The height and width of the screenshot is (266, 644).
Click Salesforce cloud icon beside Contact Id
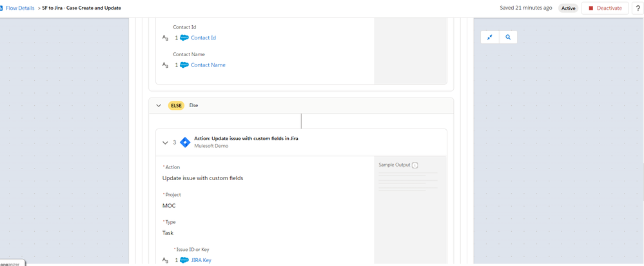pos(184,38)
